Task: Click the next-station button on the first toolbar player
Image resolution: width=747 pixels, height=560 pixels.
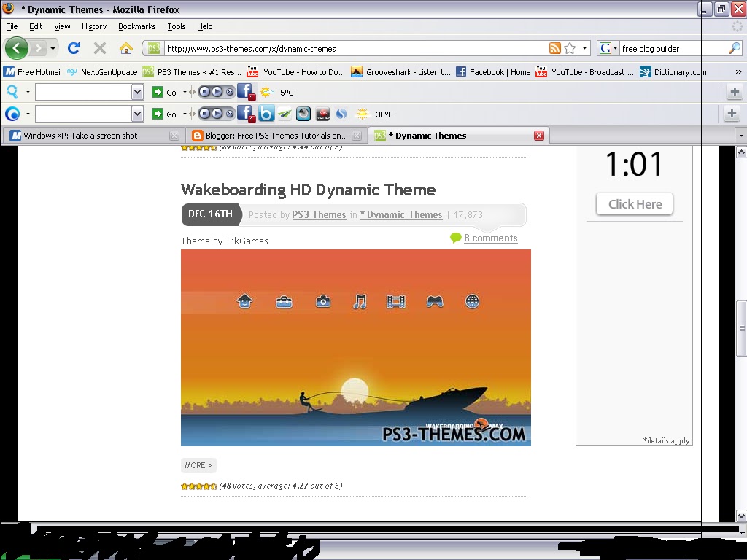Action: (230, 92)
